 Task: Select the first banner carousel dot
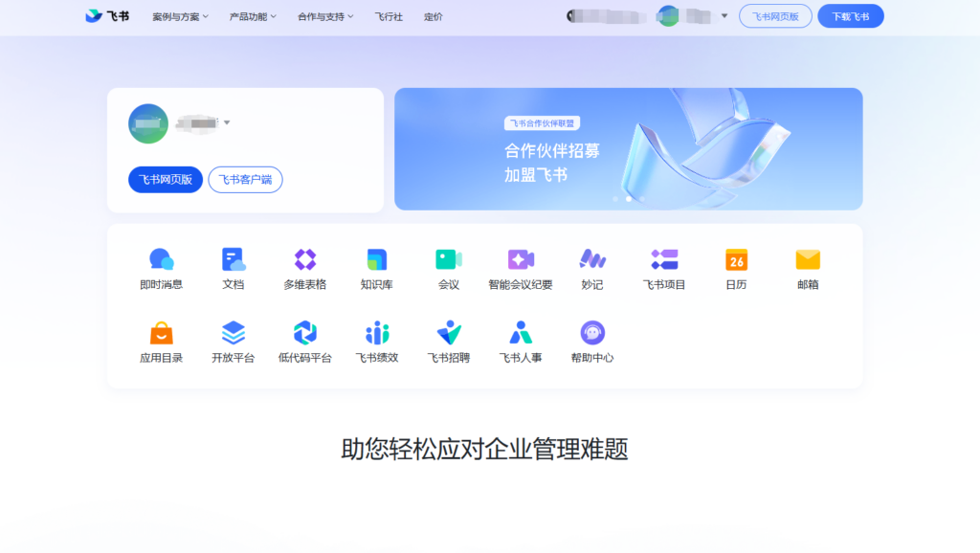615,199
